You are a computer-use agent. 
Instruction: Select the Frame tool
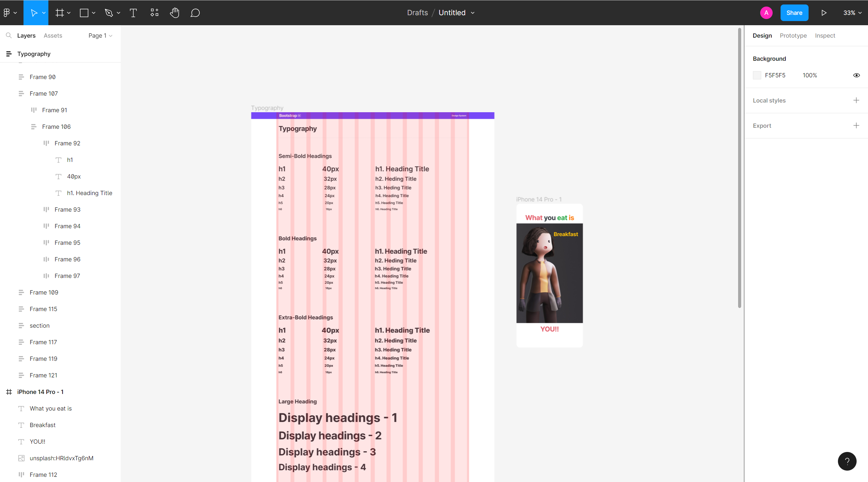(60, 13)
